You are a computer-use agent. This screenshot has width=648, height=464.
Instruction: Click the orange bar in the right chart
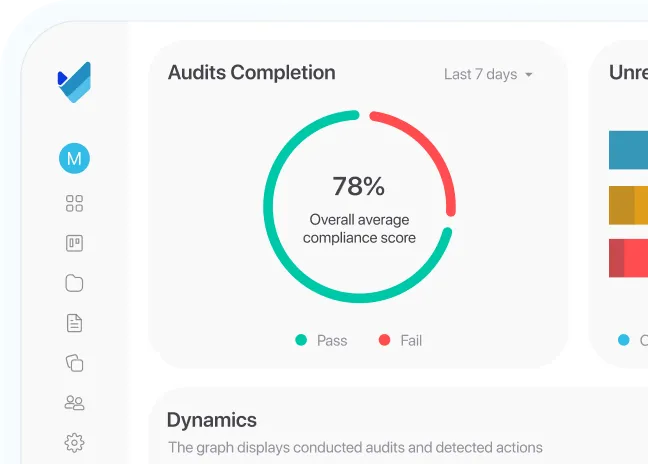tap(628, 205)
